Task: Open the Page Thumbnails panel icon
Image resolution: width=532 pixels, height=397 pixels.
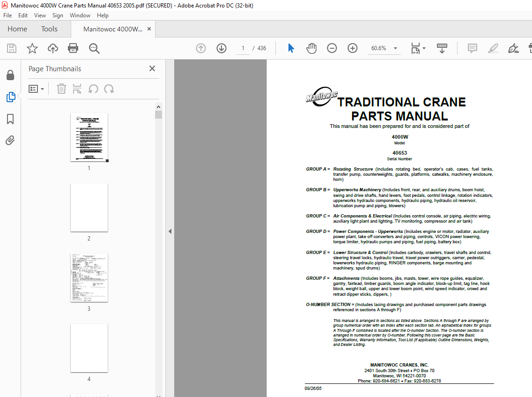Action: [11, 97]
